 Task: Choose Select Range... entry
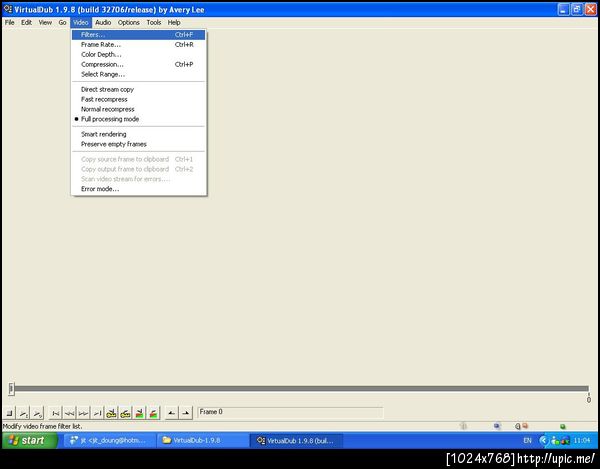[139, 75]
